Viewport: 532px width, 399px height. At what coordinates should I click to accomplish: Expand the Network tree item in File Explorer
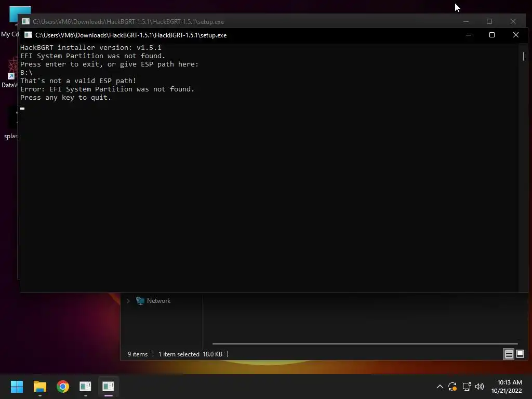coord(128,301)
